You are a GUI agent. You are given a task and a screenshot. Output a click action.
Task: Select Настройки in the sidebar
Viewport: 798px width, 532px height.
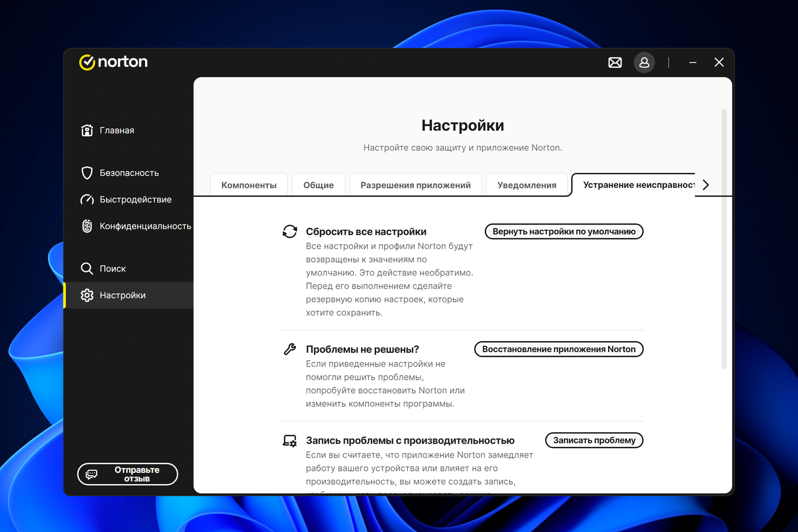click(129, 295)
